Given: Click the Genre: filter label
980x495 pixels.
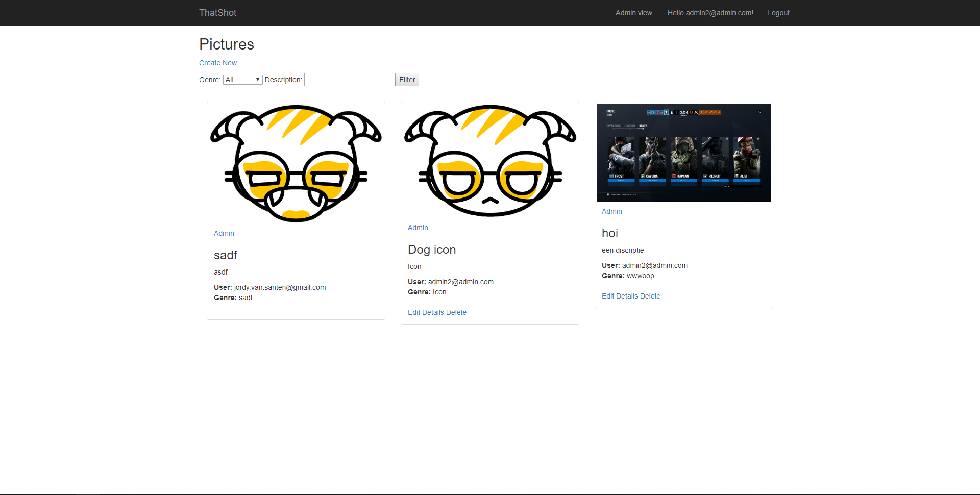Looking at the screenshot, I should (210, 80).
